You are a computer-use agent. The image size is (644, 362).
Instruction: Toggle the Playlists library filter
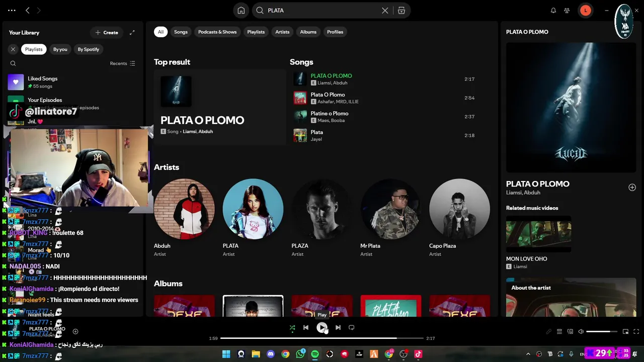click(34, 49)
